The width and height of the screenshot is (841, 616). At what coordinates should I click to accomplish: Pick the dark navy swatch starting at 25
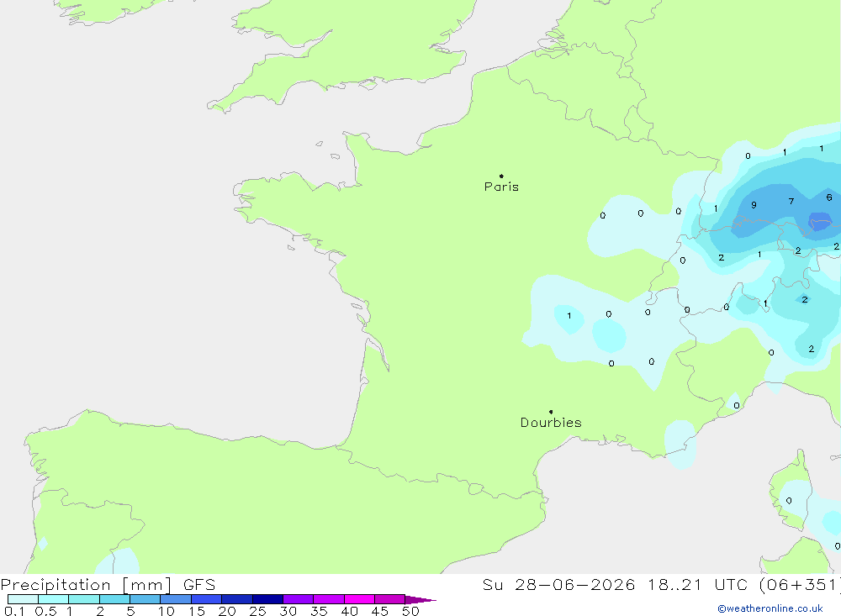[267, 599]
